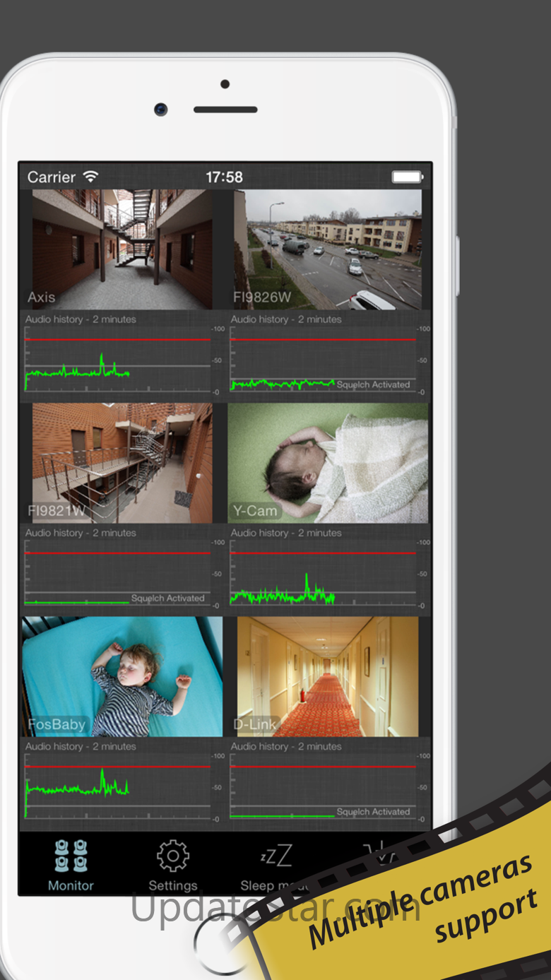Tap the battery status icon

point(408,177)
